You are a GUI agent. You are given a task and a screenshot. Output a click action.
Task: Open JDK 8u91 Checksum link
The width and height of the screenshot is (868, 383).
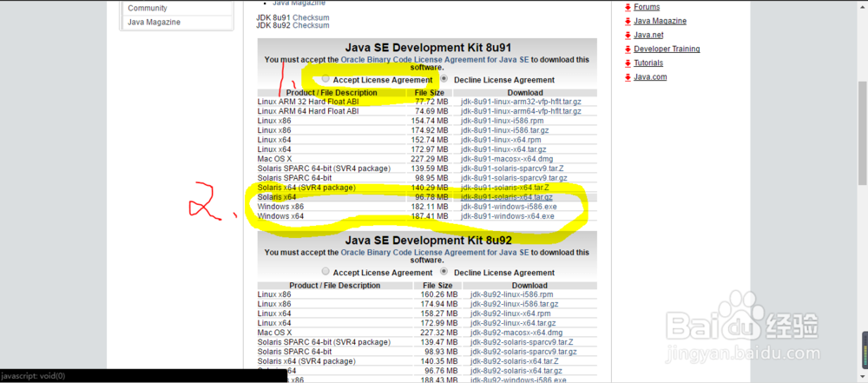tap(311, 17)
